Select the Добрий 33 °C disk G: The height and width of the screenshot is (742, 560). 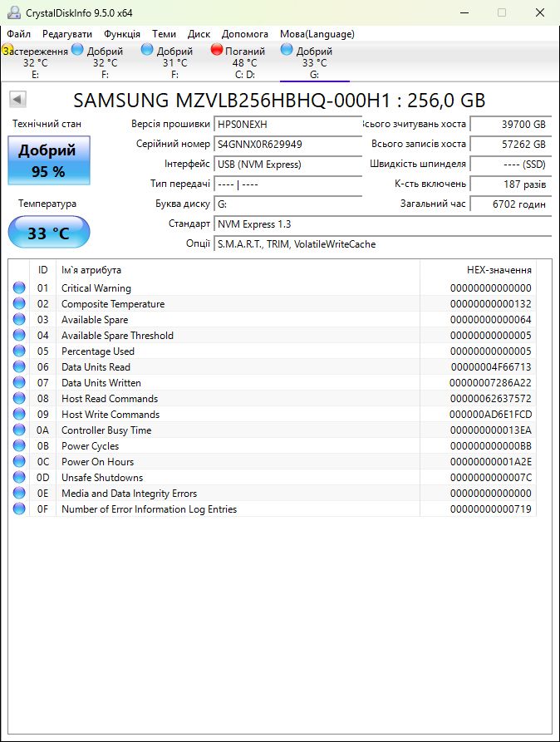[x=314, y=62]
